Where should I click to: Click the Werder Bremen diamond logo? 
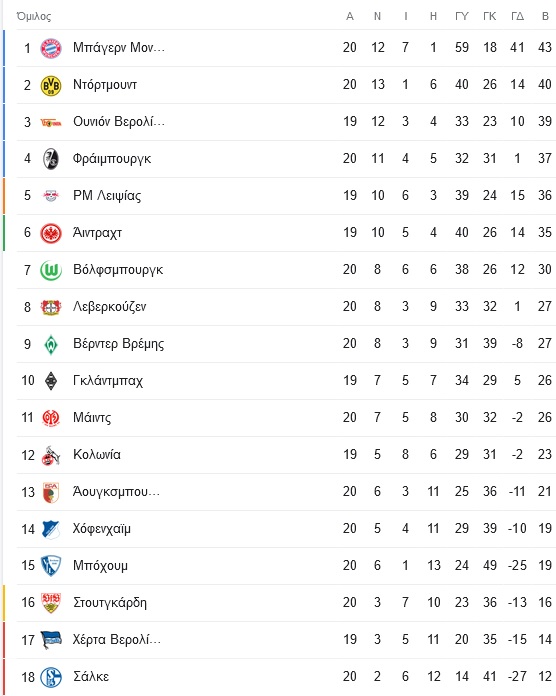(x=51, y=344)
